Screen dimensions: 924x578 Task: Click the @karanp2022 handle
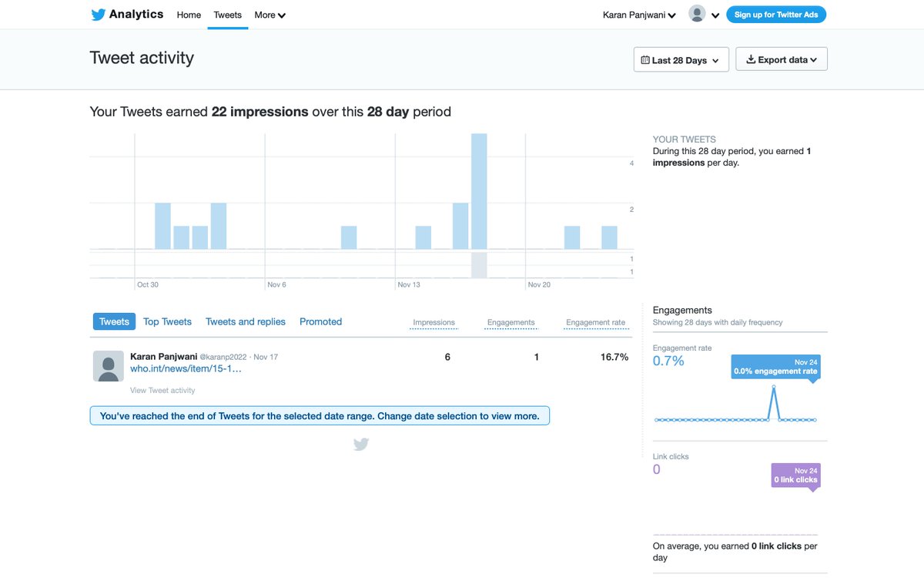(x=223, y=358)
